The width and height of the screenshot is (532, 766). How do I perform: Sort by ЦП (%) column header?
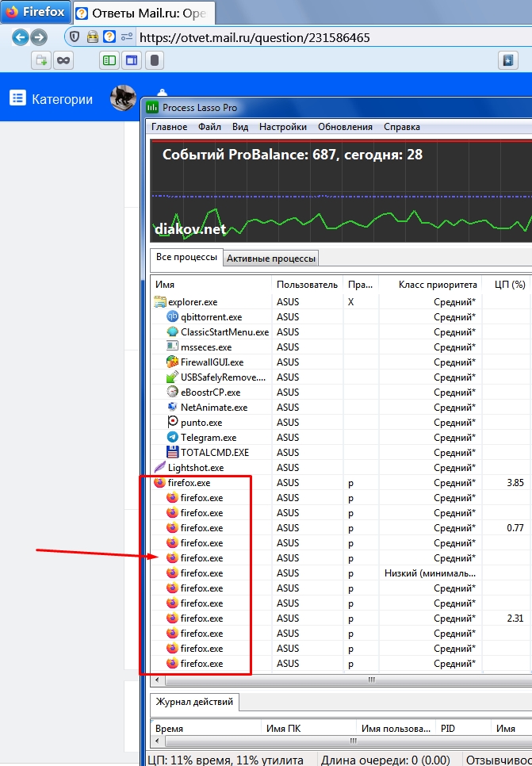click(x=506, y=285)
